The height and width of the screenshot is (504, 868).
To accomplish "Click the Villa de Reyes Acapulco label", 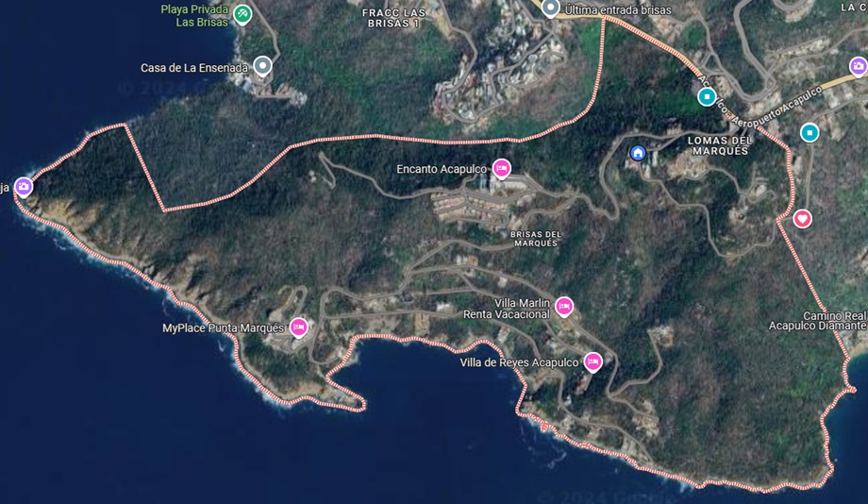I will (x=519, y=362).
